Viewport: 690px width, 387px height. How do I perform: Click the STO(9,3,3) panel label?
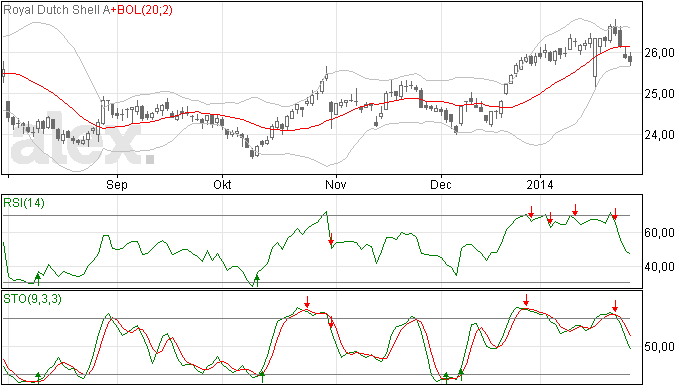click(33, 299)
